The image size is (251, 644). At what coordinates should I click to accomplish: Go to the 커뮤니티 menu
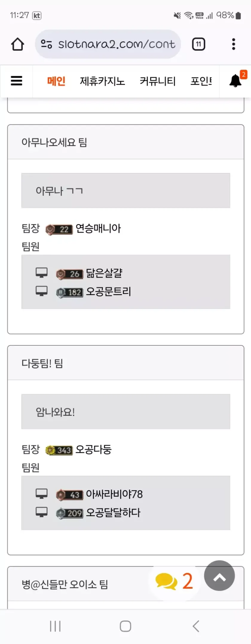tap(157, 81)
